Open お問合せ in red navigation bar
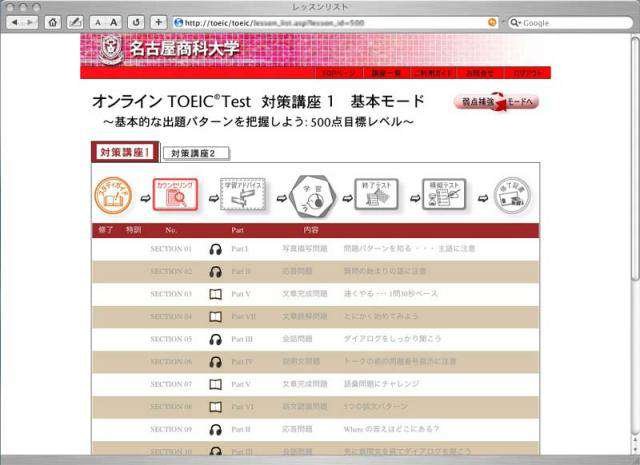The height and width of the screenshot is (465, 640). pyautogui.click(x=480, y=73)
